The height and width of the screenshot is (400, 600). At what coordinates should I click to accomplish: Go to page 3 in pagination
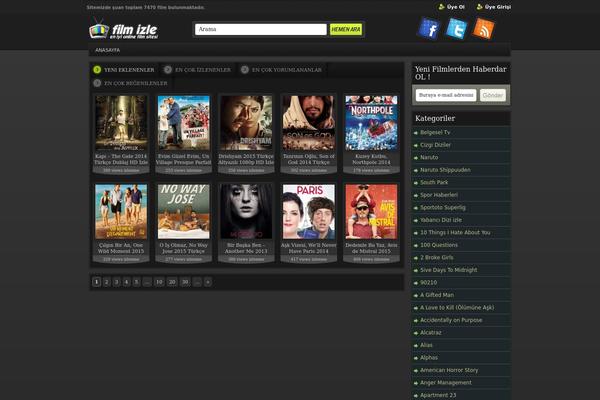coord(117,282)
